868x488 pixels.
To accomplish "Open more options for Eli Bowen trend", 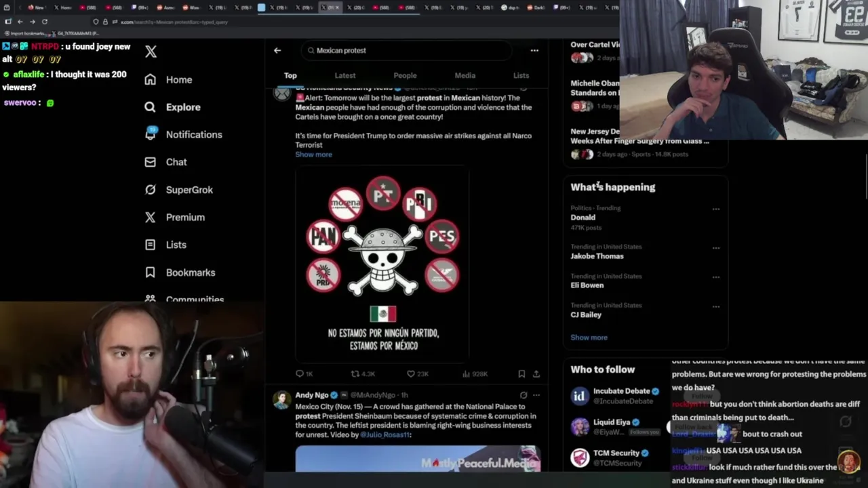I will point(716,277).
